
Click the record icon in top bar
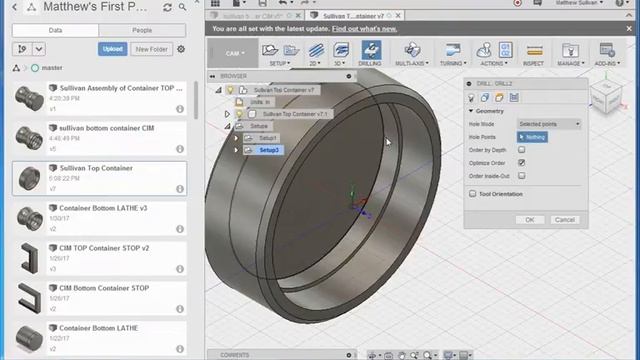[x=517, y=3]
